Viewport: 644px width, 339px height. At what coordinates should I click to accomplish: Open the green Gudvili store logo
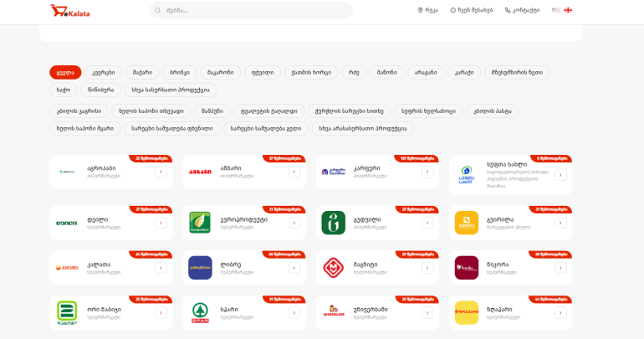point(333,223)
